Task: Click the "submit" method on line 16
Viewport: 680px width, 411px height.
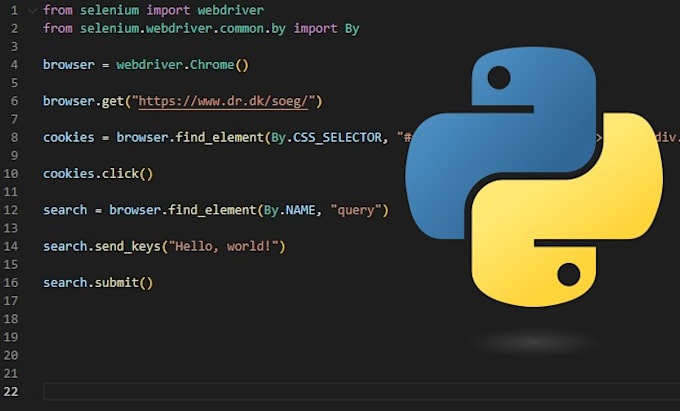Action: click(x=117, y=283)
